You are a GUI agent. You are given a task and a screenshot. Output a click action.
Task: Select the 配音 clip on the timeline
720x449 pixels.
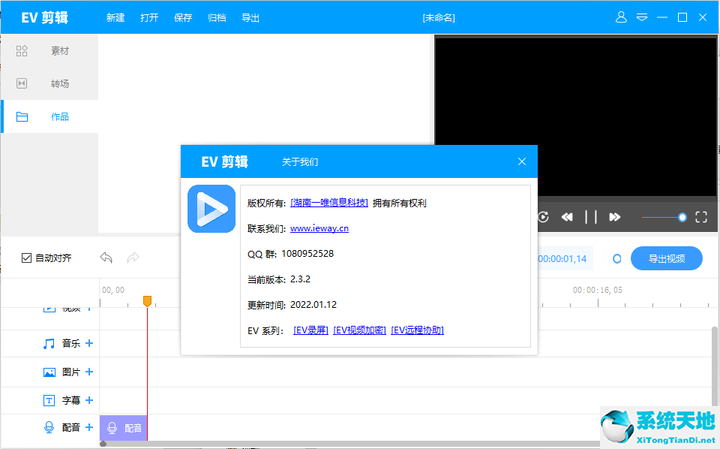124,428
